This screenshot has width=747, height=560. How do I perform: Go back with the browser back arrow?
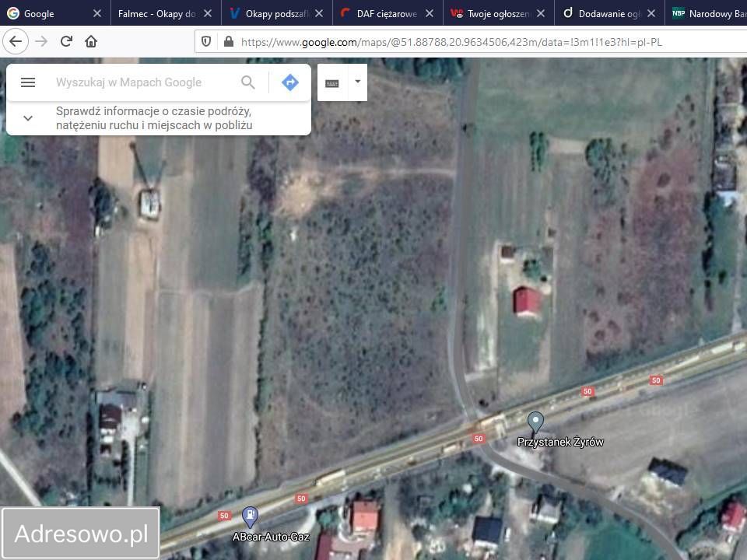16,41
